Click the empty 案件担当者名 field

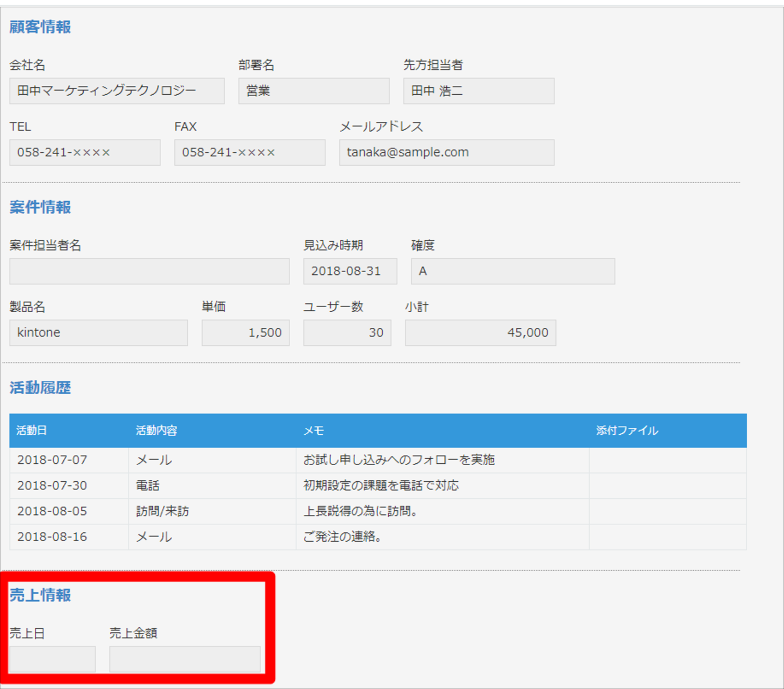click(149, 271)
